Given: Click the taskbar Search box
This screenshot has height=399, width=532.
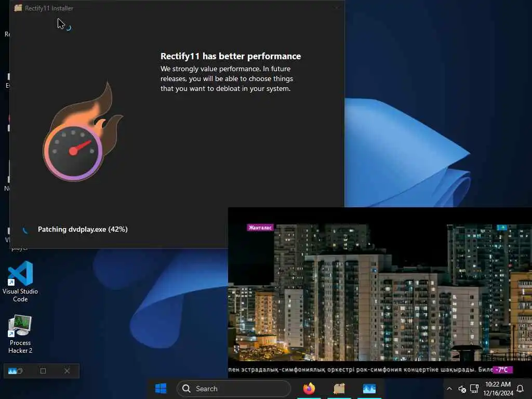Looking at the screenshot, I should 234,389.
